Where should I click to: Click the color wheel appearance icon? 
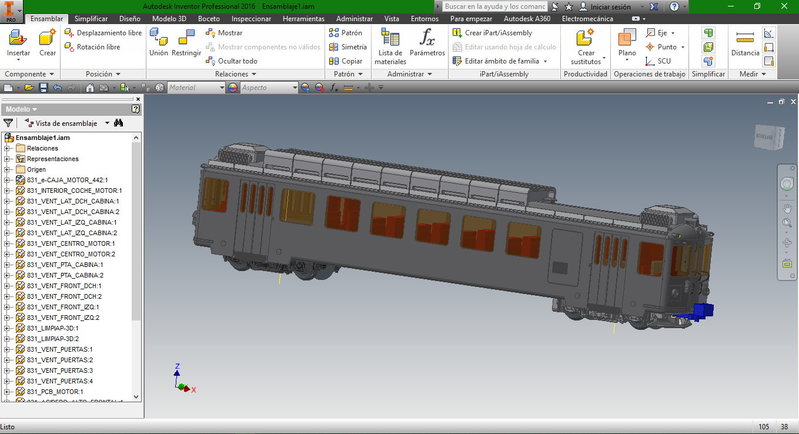click(x=233, y=88)
